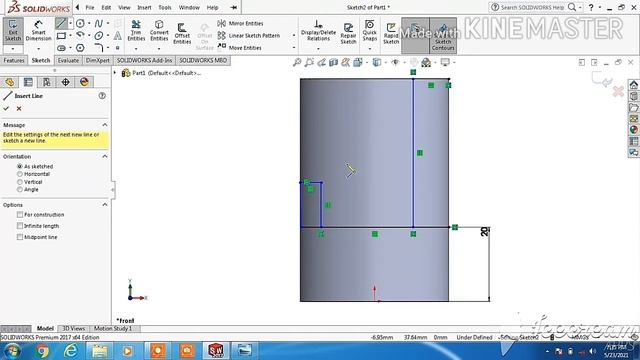Click Repair Sketch tool
640x360 pixels.
tap(348, 33)
